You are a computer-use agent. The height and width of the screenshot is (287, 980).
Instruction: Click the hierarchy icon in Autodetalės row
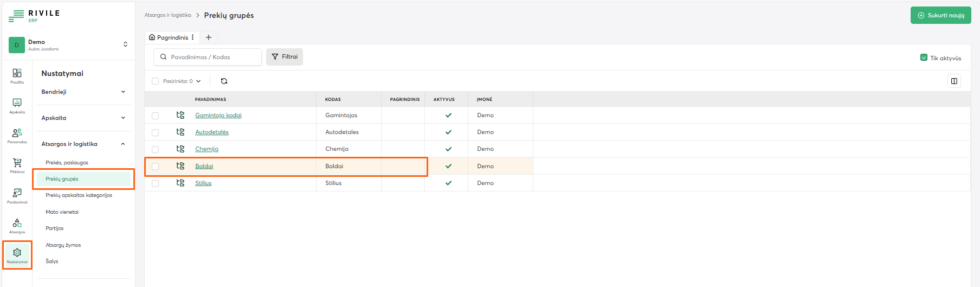point(180,132)
